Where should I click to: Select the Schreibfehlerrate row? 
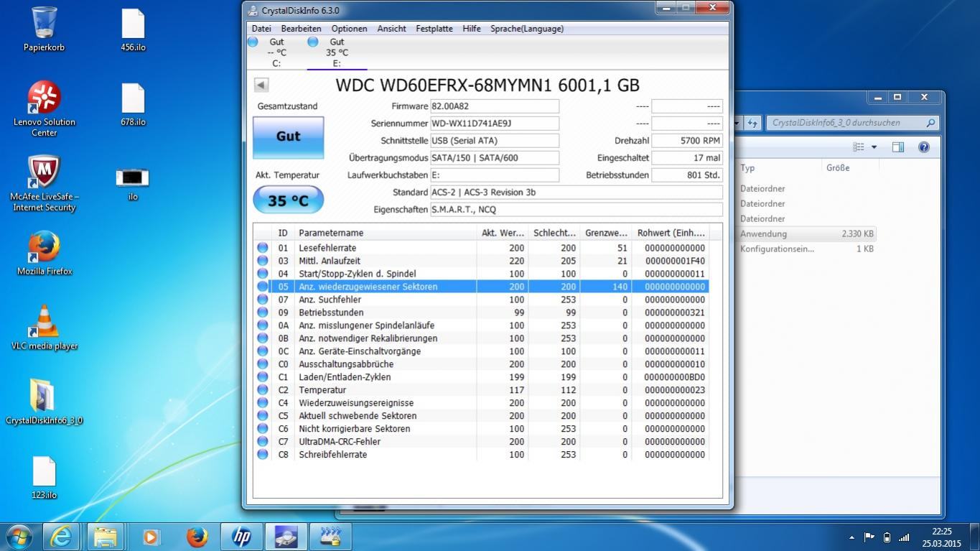(481, 455)
